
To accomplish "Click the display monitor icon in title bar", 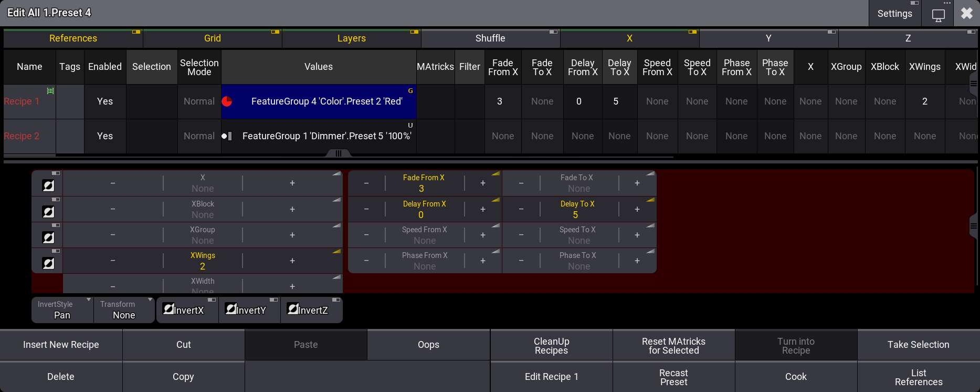I will click(x=938, y=14).
